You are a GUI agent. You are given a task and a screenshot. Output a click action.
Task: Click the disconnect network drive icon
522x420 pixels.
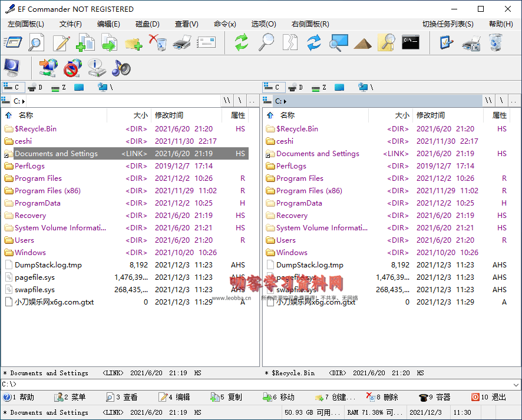72,67
